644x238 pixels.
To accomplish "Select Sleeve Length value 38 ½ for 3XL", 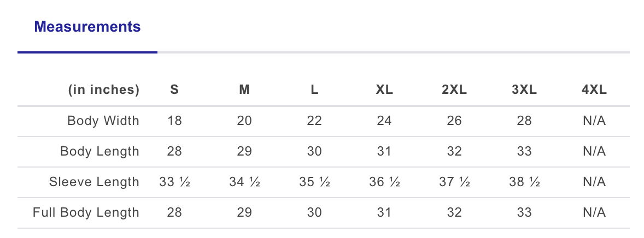I will pos(524,182).
